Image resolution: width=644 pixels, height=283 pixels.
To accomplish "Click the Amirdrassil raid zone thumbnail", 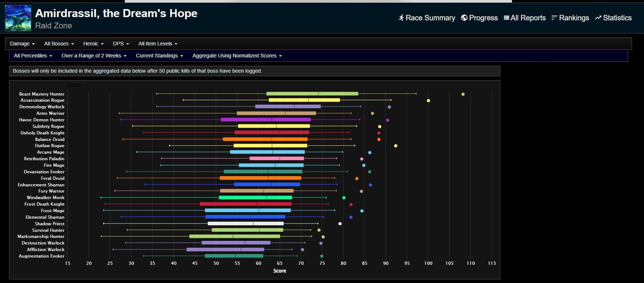I will pos(18,18).
